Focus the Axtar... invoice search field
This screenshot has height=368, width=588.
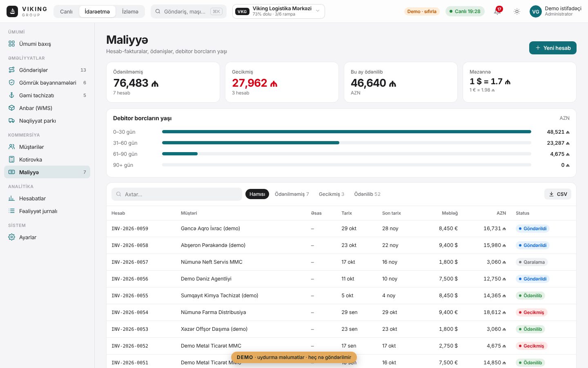pos(177,194)
